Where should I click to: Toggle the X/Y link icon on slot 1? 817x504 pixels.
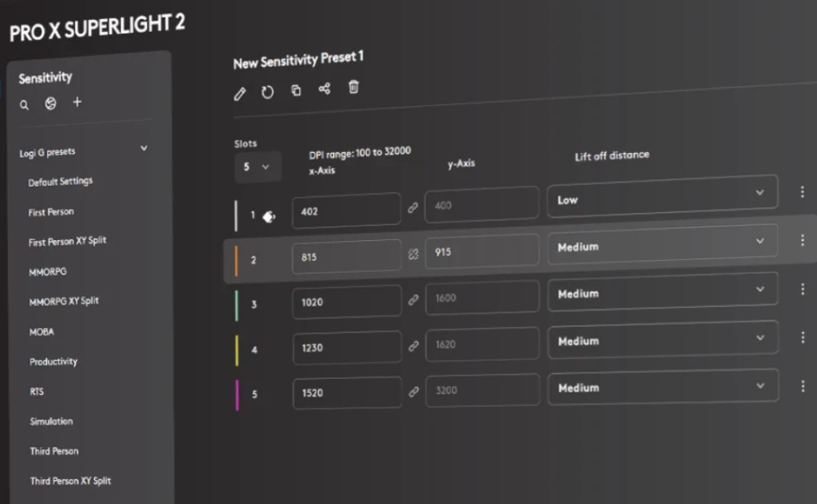412,208
